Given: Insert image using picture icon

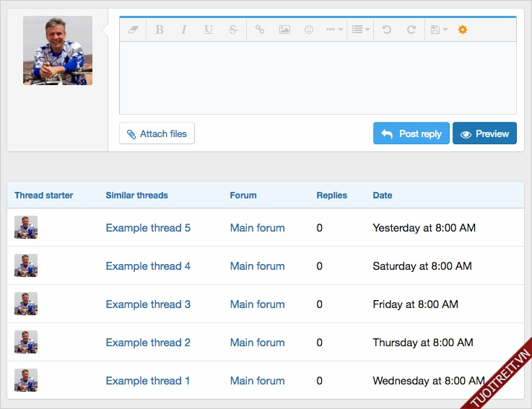Looking at the screenshot, I should 284,30.
